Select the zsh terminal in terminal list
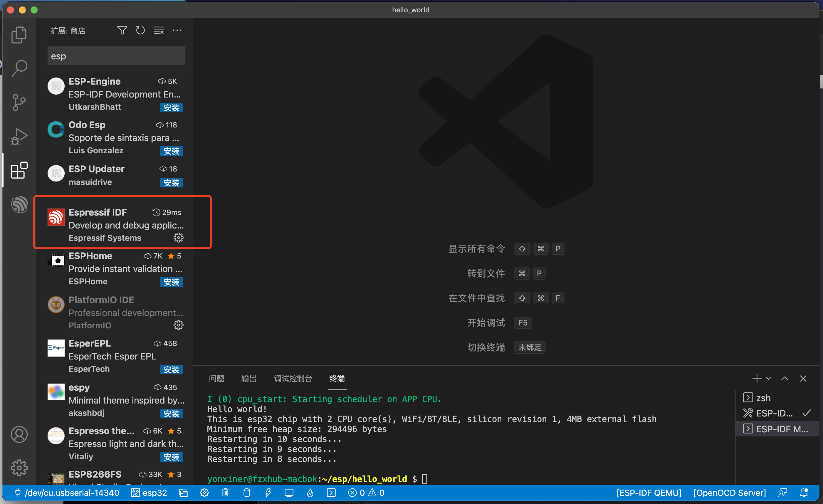This screenshot has height=504, width=823. [763, 398]
